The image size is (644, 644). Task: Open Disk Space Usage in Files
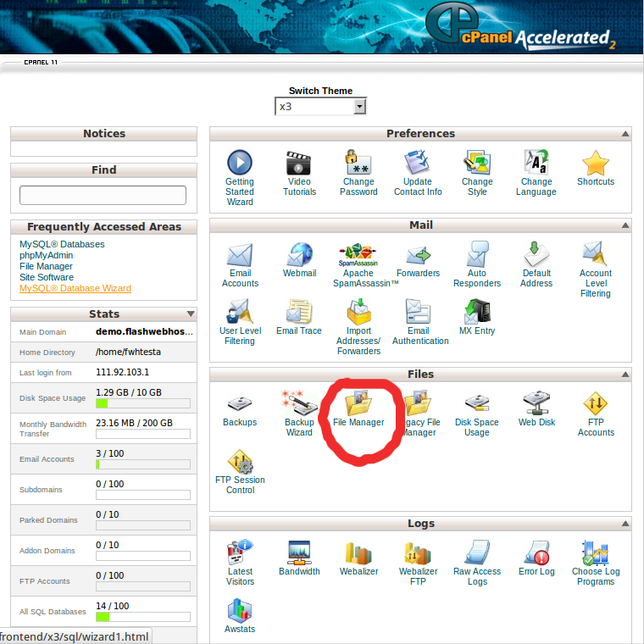coord(477,403)
